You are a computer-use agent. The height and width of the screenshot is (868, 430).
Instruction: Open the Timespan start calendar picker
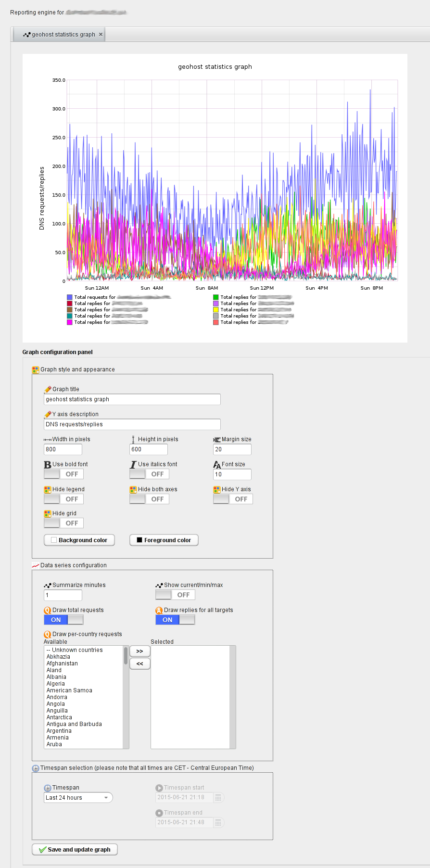pyautogui.click(x=218, y=798)
